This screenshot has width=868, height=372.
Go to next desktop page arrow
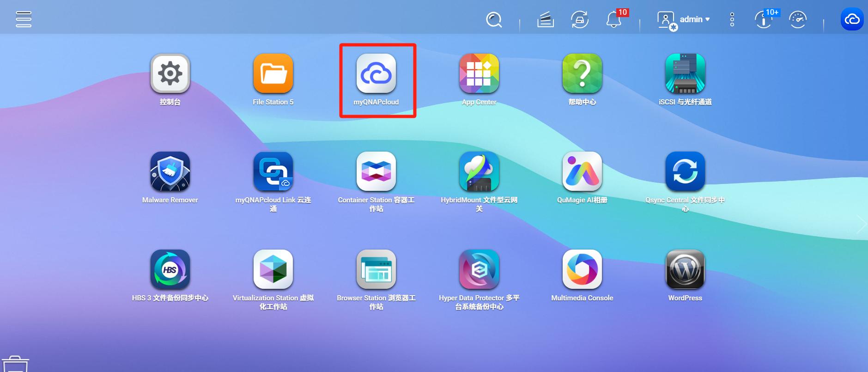(x=861, y=225)
